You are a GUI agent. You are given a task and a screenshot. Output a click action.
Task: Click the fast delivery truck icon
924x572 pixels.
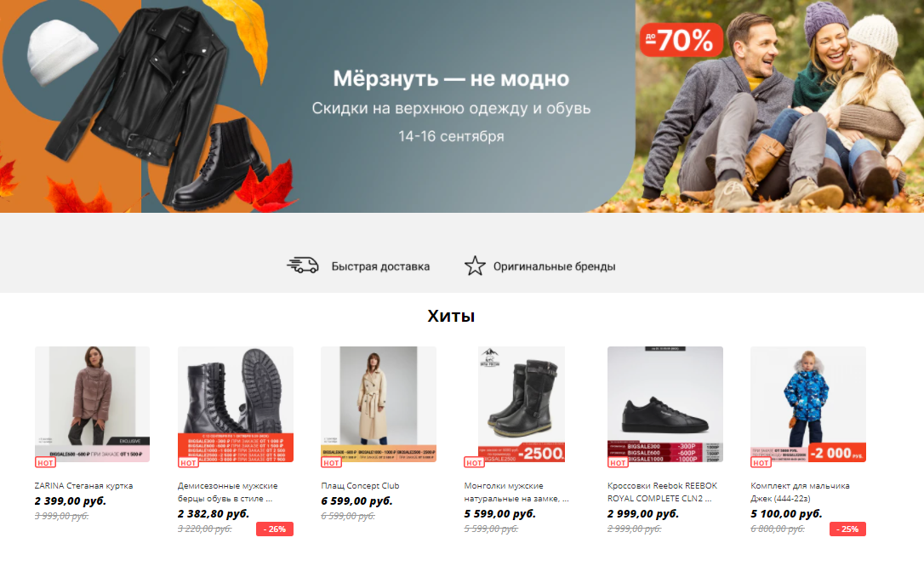[x=303, y=266]
